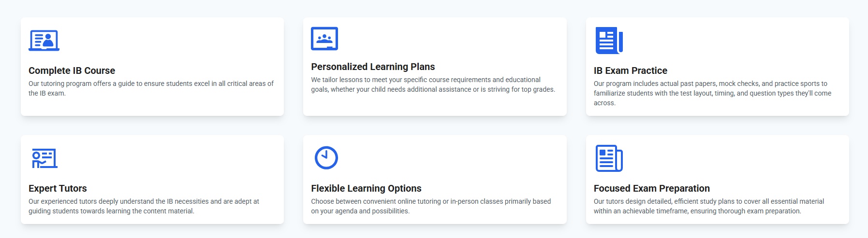Click blank space right of the laptop icon

pyautogui.click(x=169, y=41)
